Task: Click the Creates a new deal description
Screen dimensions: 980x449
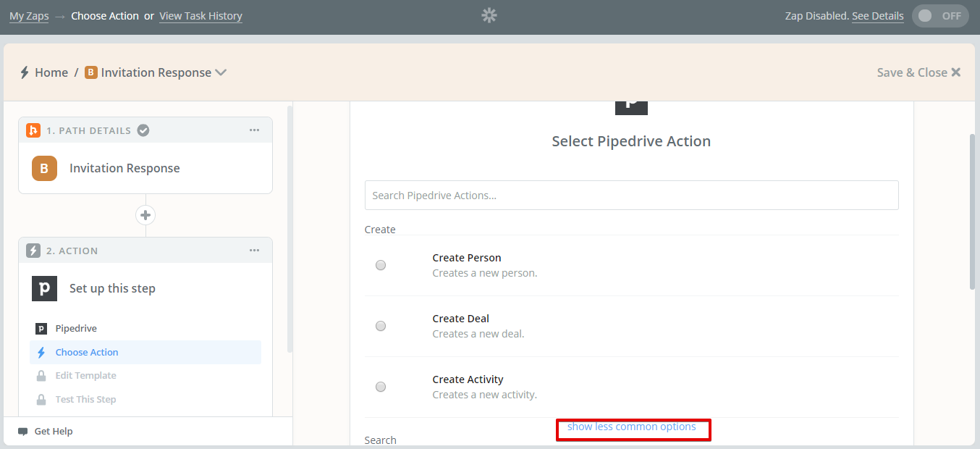Action: (478, 334)
